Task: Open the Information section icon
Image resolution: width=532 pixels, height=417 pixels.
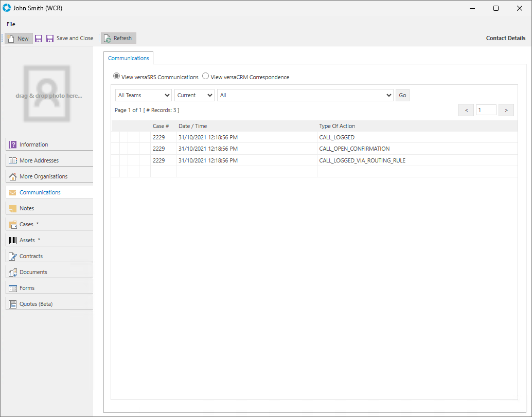Action: 13,144
